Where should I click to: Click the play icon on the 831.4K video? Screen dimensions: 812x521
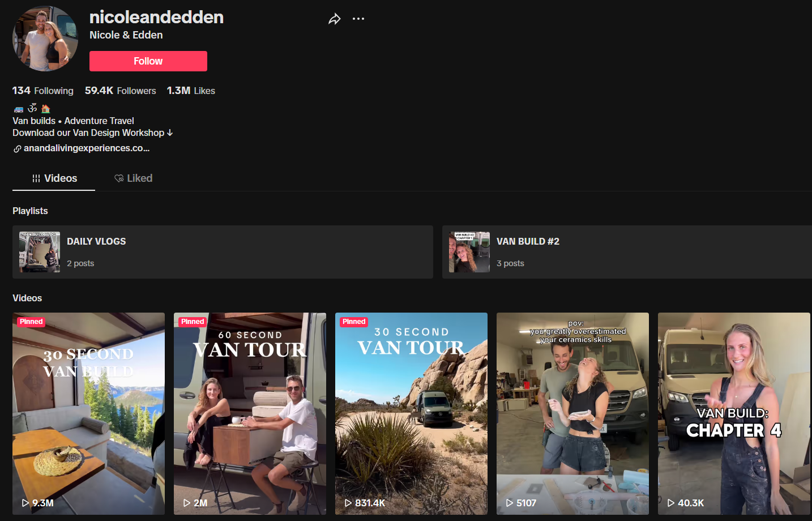[347, 502]
